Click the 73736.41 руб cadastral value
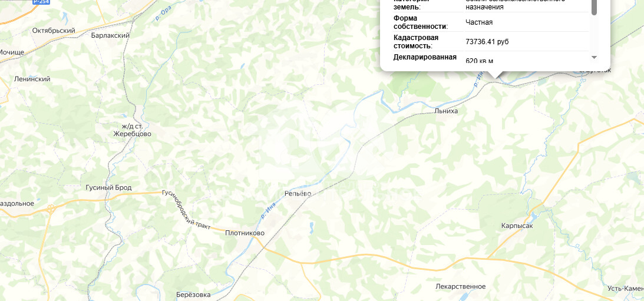This screenshot has height=301, width=644. (487, 41)
